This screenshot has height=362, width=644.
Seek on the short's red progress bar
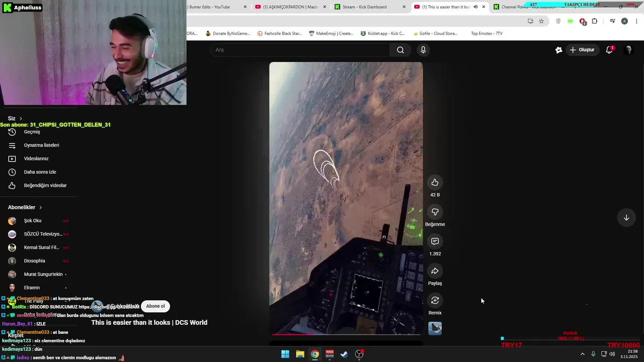click(x=346, y=334)
